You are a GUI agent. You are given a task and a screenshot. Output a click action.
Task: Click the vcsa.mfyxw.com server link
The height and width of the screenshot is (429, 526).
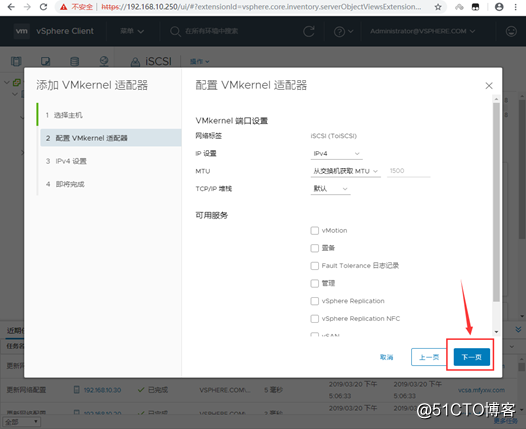click(481, 390)
